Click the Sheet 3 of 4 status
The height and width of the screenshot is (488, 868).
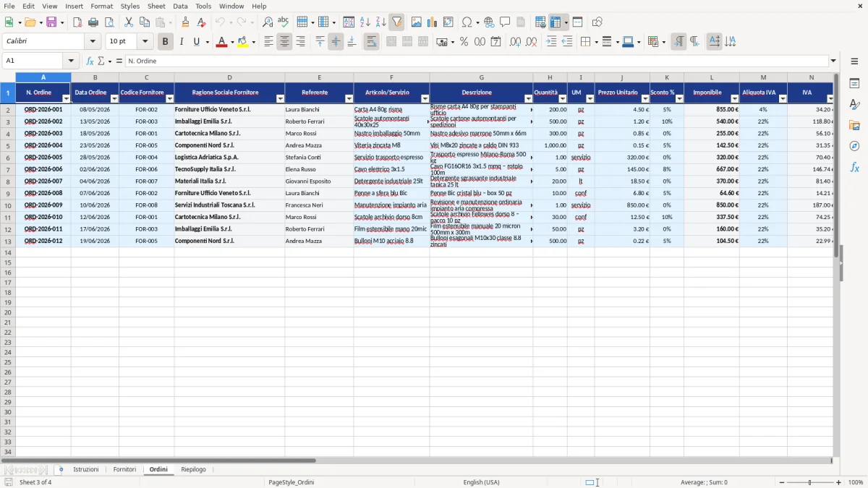[35, 482]
